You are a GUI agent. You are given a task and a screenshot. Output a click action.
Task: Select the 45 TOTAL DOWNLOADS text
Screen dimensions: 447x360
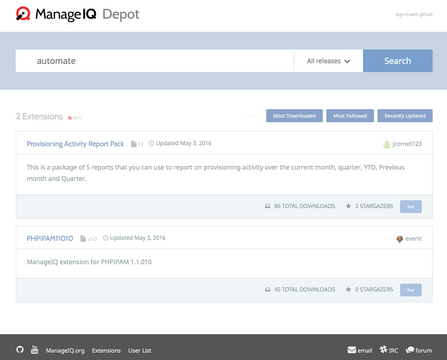pos(304,290)
